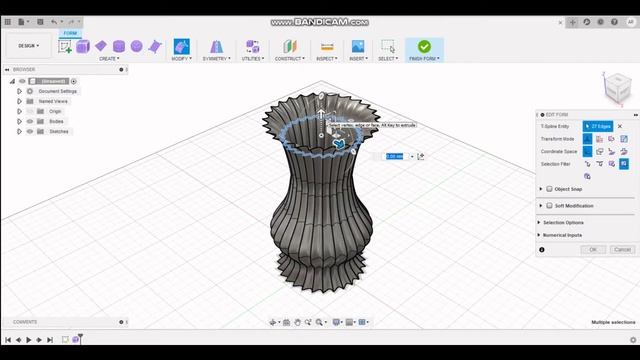Viewport: 640px width, 360px height.
Task: Click the Create Sketch tool icon
Action: click(65, 47)
